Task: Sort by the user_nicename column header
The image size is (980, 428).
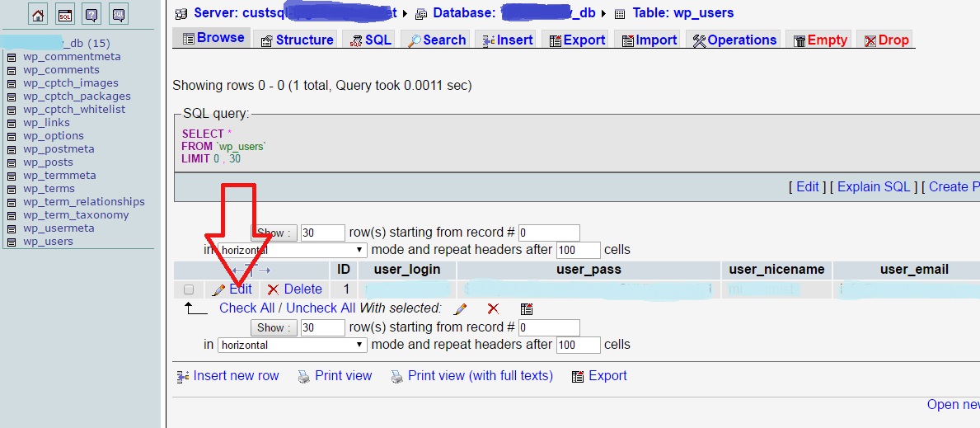Action: coord(777,270)
